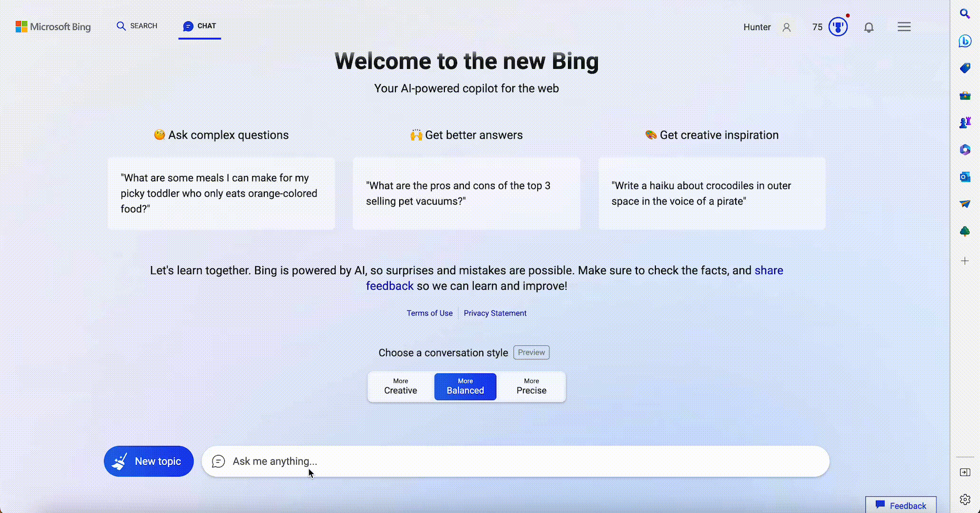This screenshot has width=980, height=513.
Task: Switch to the SEARCH tab
Action: coord(137,26)
